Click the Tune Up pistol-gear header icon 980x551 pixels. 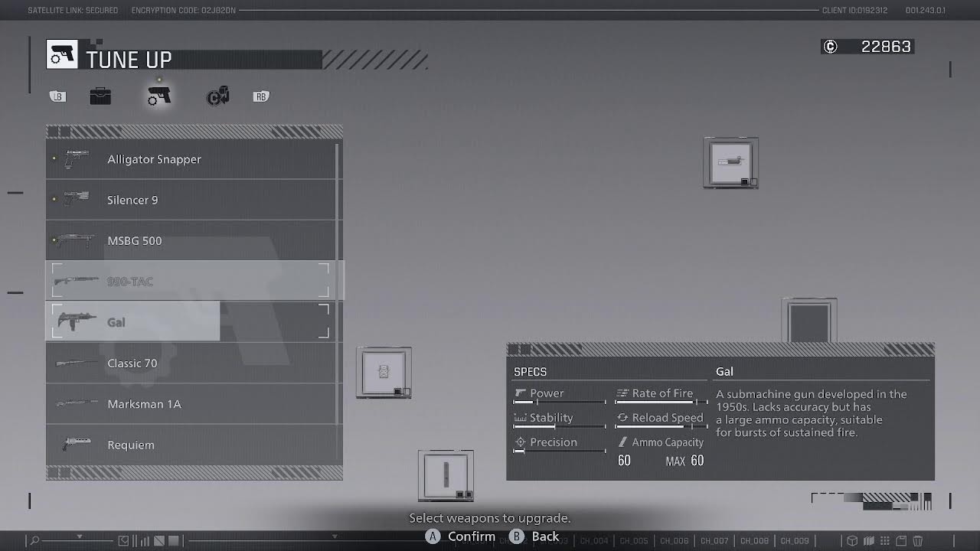(x=62, y=54)
